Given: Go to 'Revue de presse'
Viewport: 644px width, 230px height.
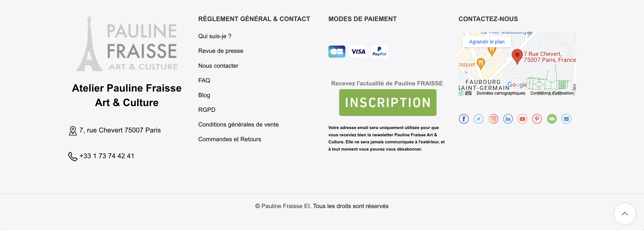Looking at the screenshot, I should [x=220, y=51].
